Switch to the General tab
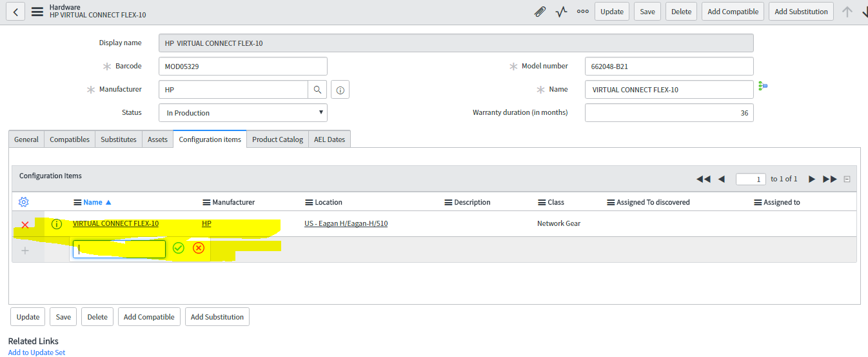 [x=26, y=139]
